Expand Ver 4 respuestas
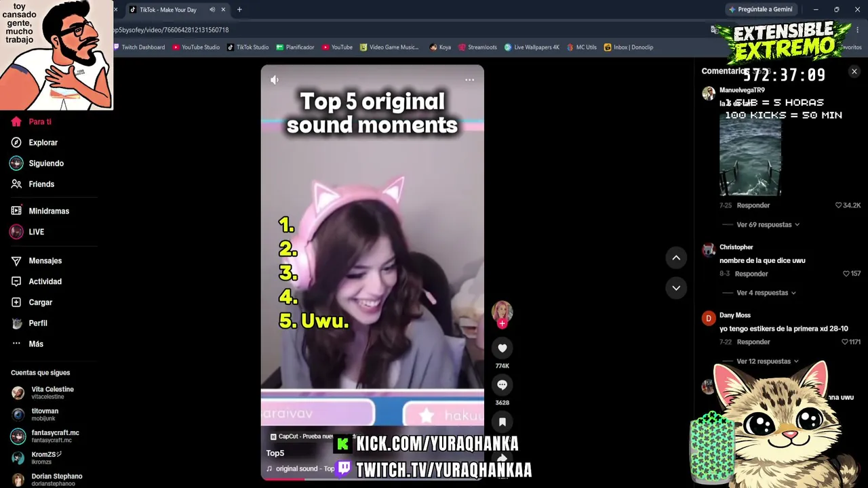This screenshot has height=488, width=868. (x=766, y=293)
